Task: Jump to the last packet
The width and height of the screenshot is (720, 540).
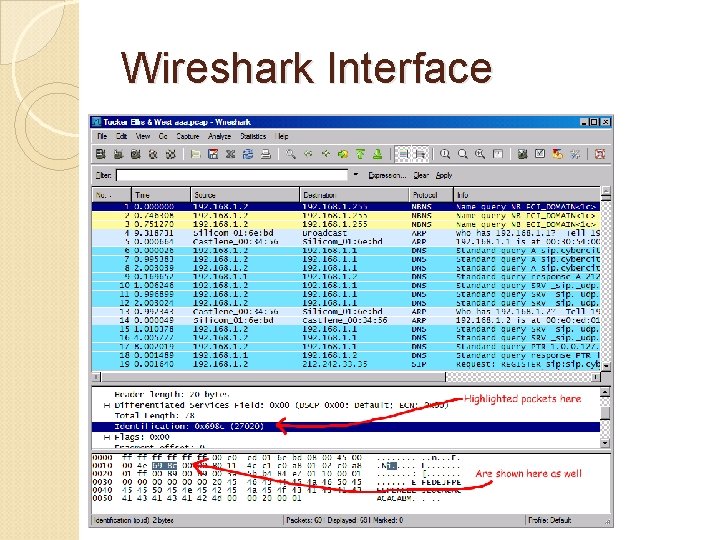Action: (378, 154)
